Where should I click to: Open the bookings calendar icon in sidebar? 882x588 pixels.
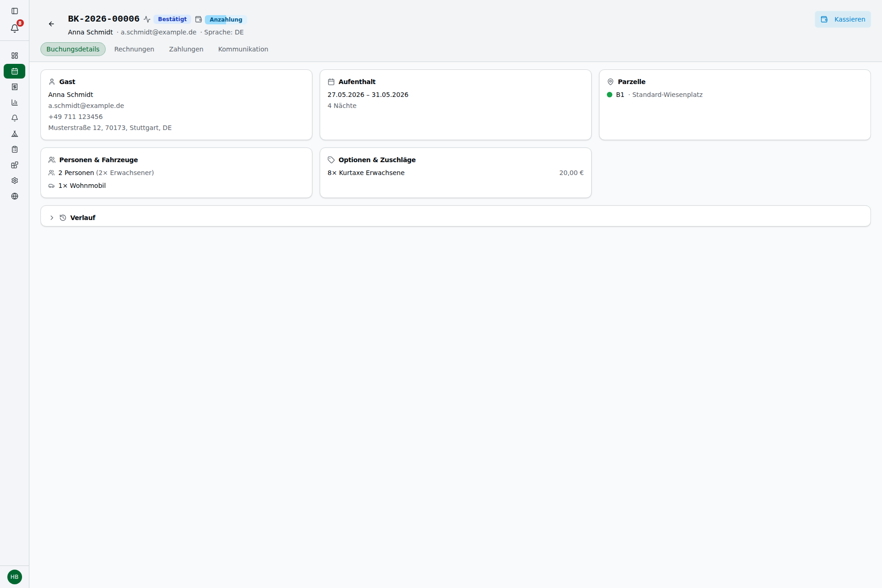(x=15, y=71)
